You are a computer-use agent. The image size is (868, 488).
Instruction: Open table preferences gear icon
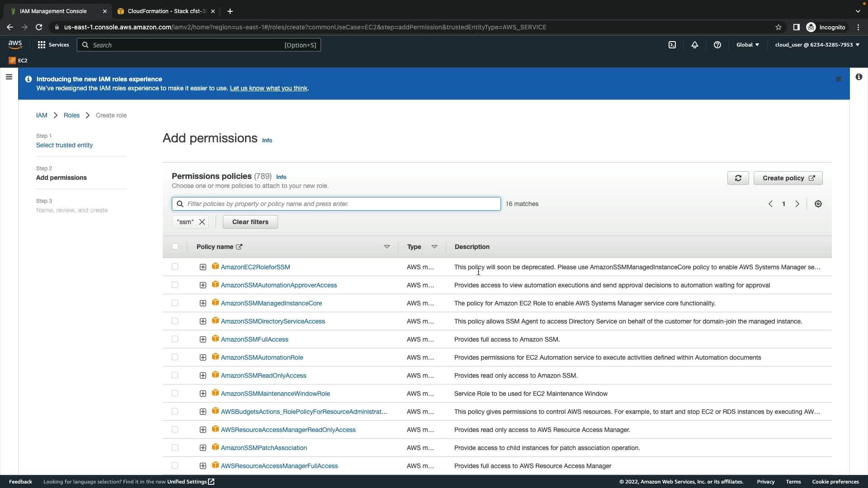pos(818,204)
